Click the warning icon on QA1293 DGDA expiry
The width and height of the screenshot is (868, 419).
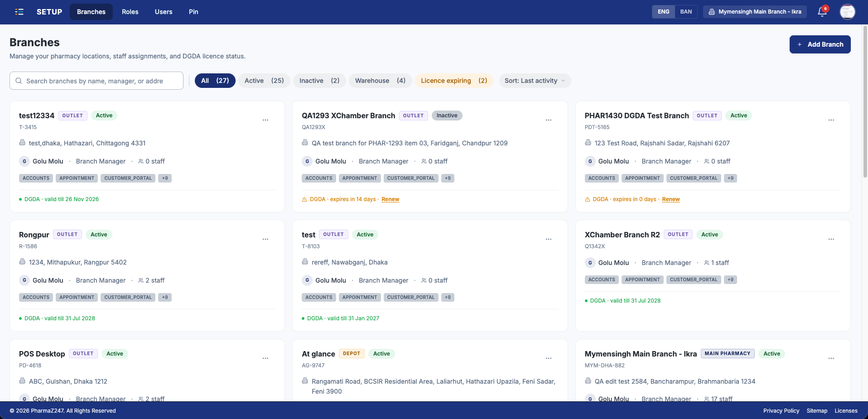pyautogui.click(x=304, y=199)
